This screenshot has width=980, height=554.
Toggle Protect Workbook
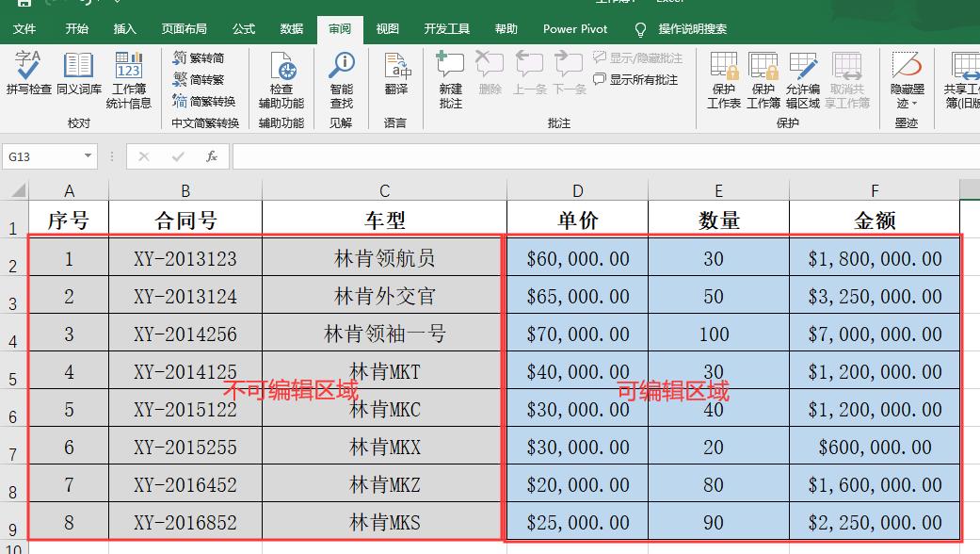click(763, 80)
